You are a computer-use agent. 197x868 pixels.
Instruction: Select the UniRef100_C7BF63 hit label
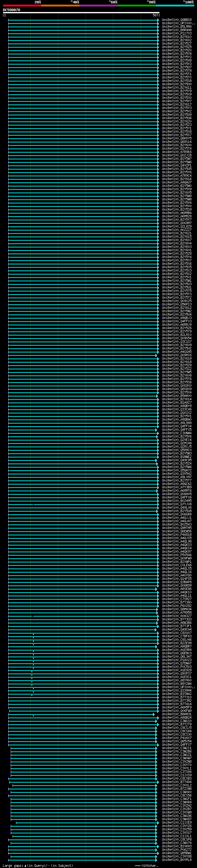(177, 636)
